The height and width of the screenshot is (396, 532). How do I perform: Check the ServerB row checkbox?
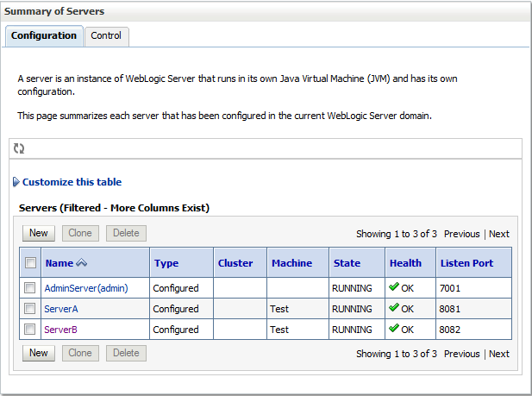pos(30,330)
